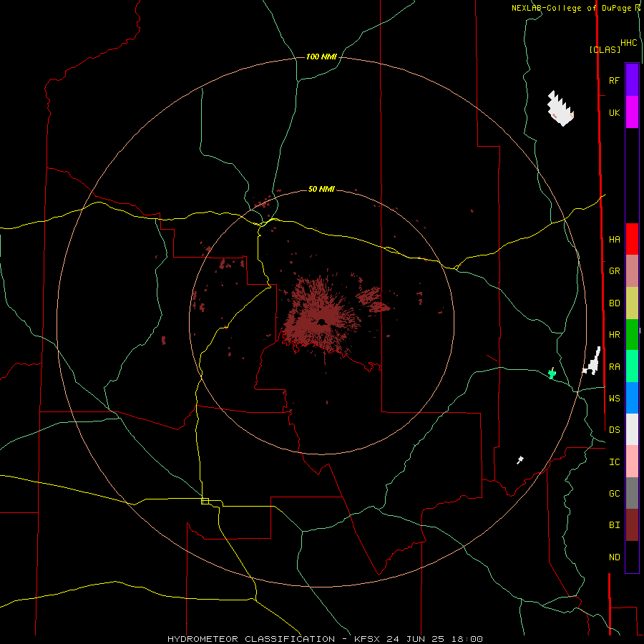Click the '24 JUN 25 18:00' timestamp
This screenshot has height=644, width=644.
point(434,639)
